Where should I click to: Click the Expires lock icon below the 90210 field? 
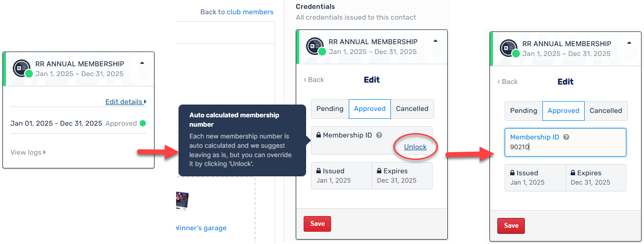(x=573, y=173)
